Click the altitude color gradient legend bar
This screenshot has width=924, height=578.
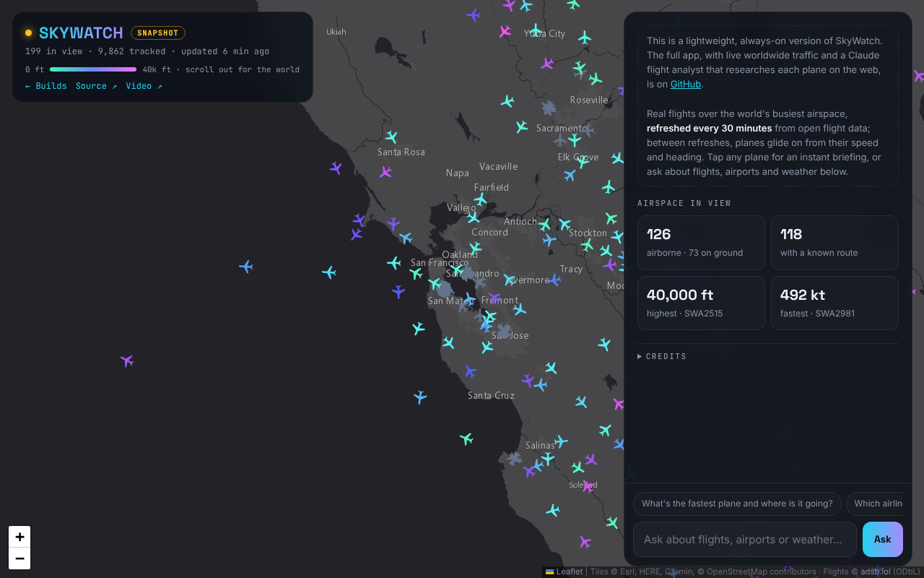coord(93,69)
